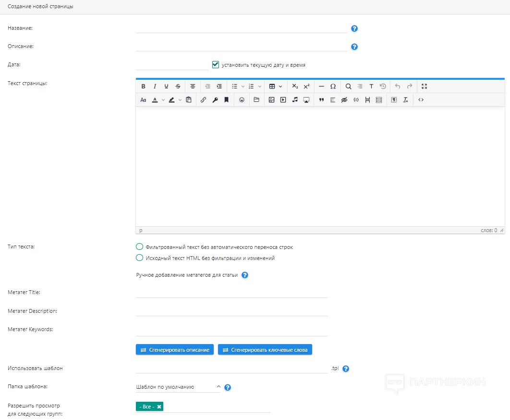Screen dimensions: 510x420
Task: Click into the Метатег Description field
Action: click(x=231, y=311)
